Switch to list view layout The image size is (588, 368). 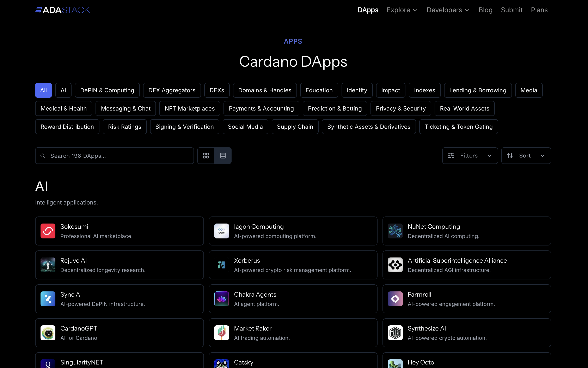coord(223,155)
